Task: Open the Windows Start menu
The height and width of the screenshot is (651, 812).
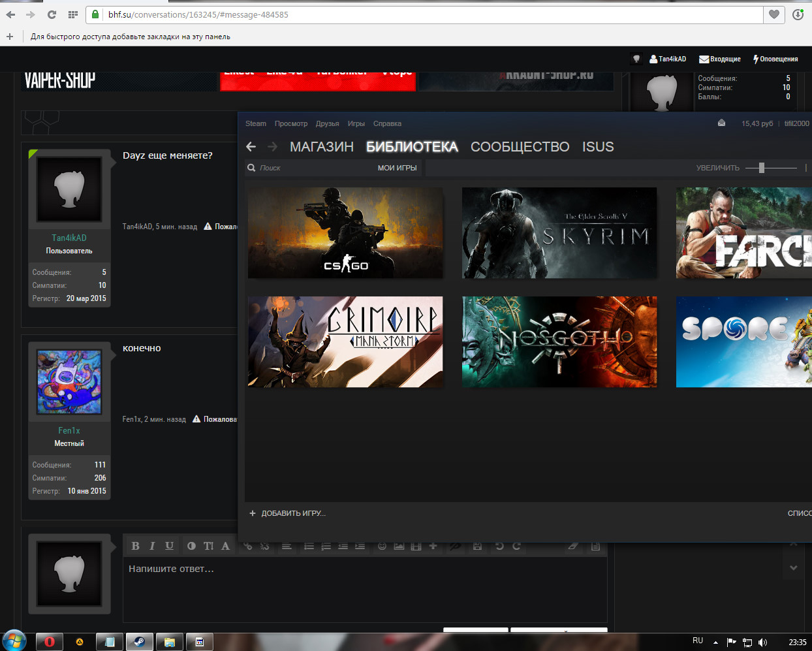Action: tap(14, 641)
